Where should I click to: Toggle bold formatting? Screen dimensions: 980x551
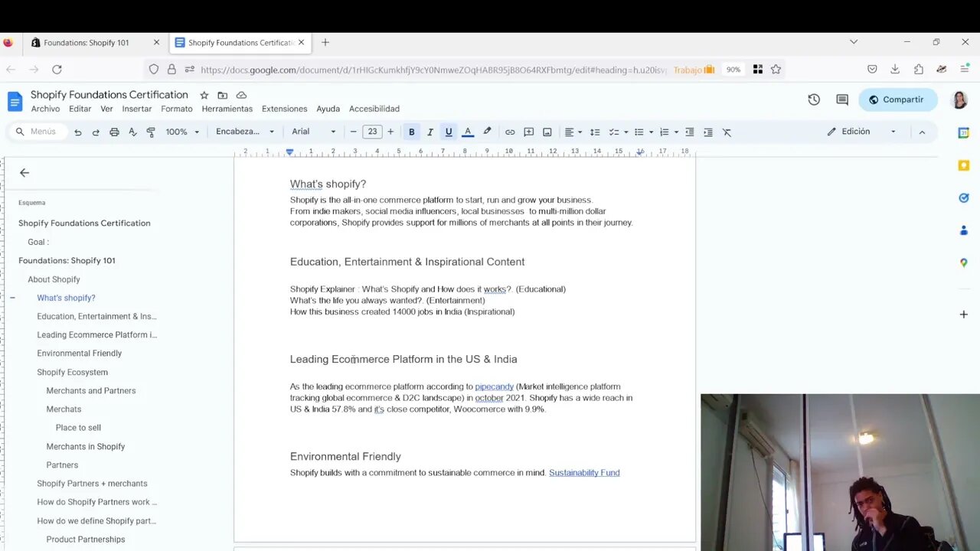[411, 132]
